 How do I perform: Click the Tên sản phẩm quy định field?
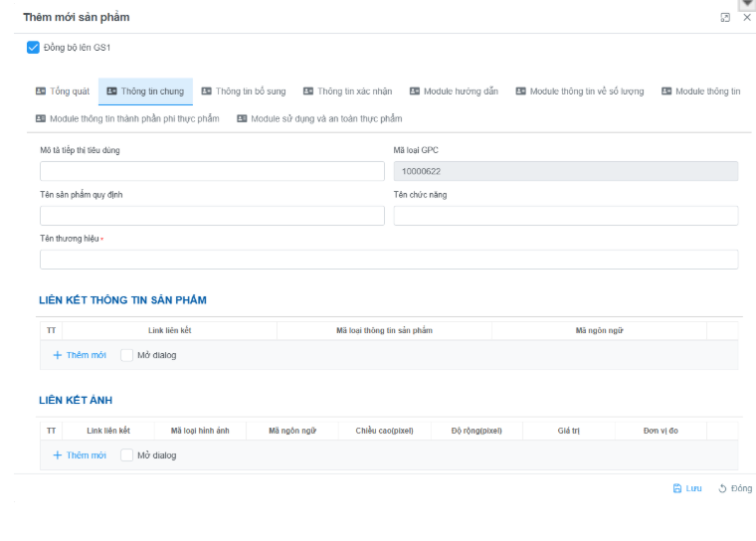pos(211,216)
